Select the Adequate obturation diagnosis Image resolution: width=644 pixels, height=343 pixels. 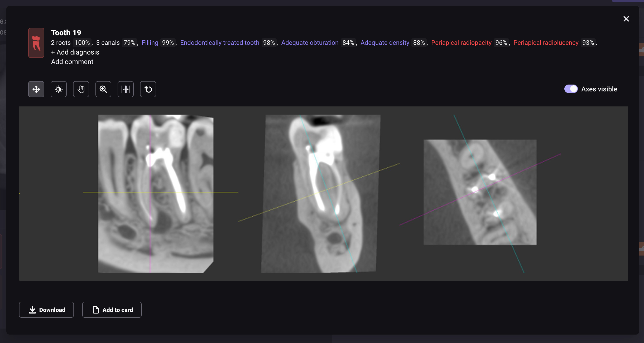coord(310,43)
